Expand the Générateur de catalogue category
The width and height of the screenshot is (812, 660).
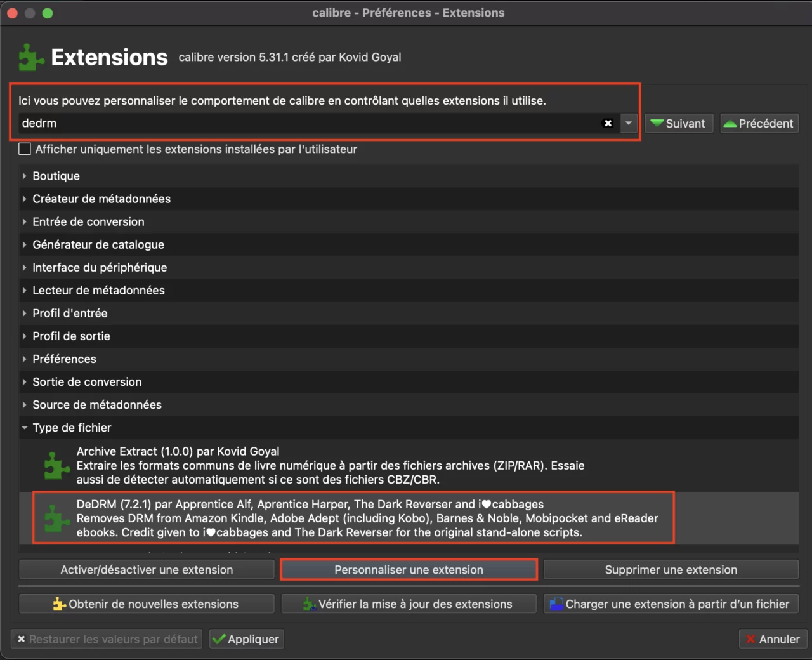24,244
